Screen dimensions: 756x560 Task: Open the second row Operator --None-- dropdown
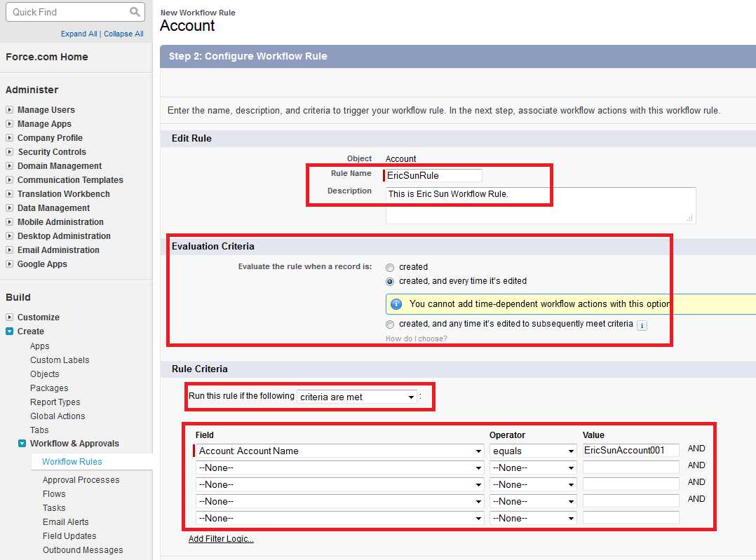pos(533,468)
